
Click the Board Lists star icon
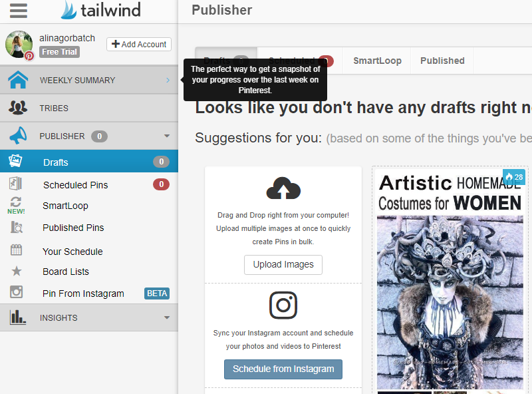[x=16, y=271]
